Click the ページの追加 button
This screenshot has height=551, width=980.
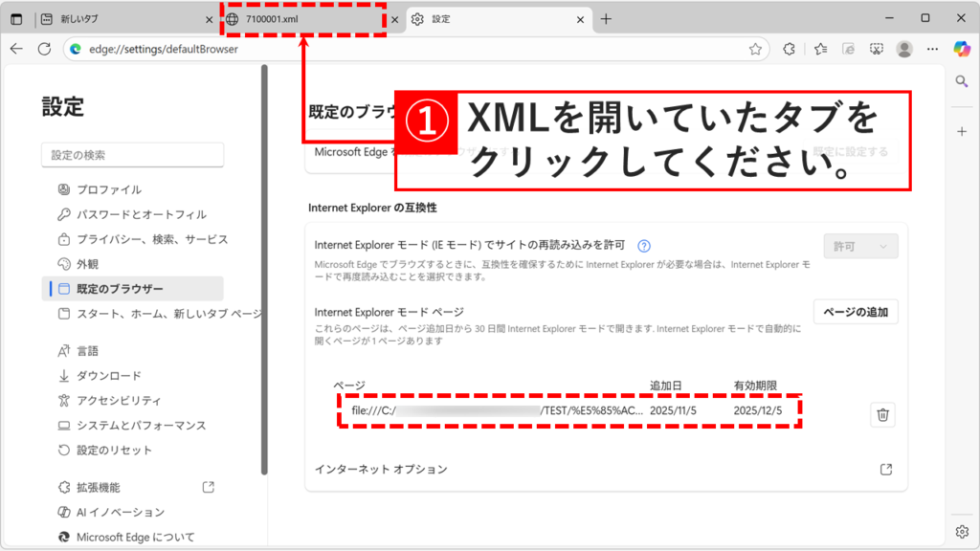pyautogui.click(x=855, y=311)
